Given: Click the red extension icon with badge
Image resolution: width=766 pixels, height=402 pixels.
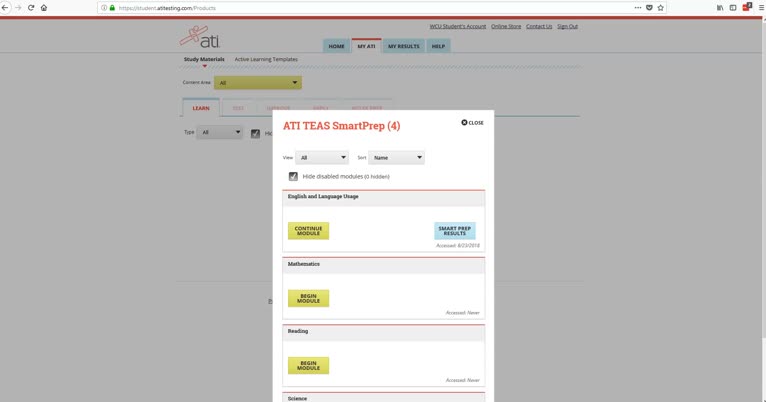Looking at the screenshot, I should [746, 7].
